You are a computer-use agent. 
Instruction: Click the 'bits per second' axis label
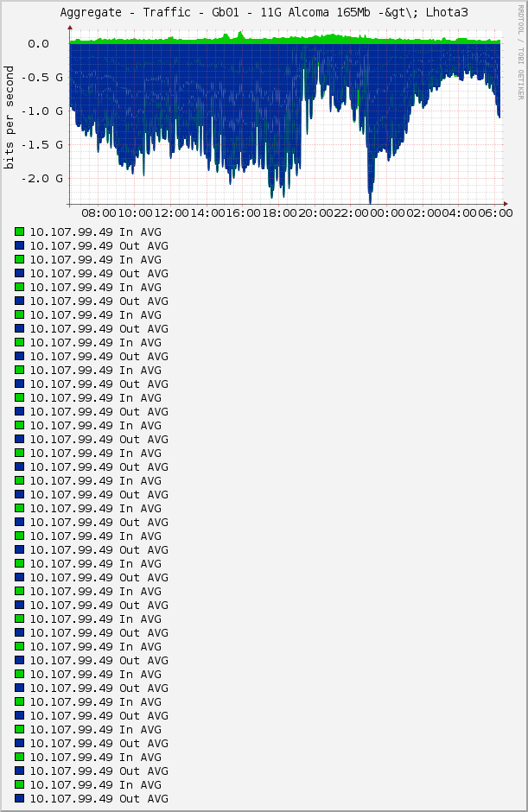pos(9,117)
